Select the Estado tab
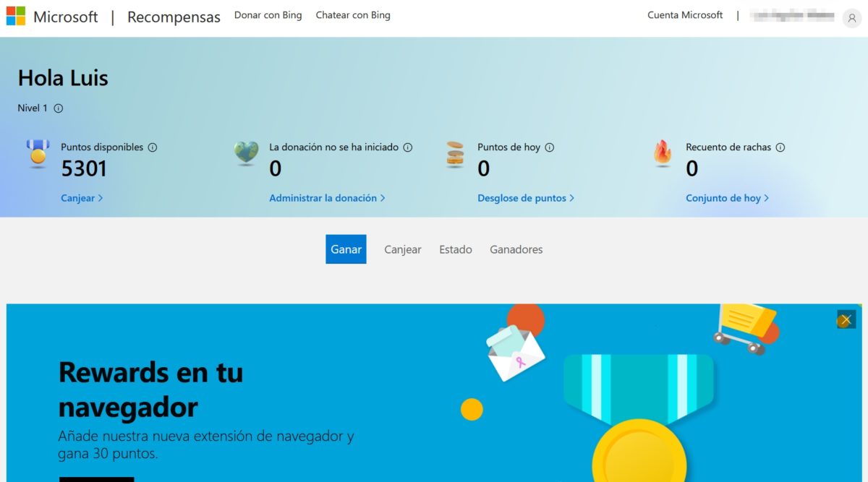 point(456,249)
